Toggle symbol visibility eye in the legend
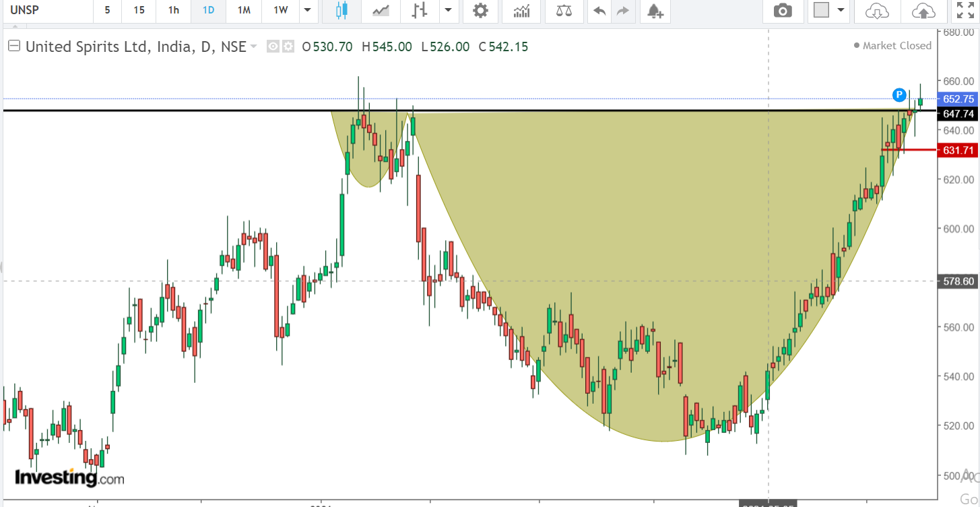Screen dimensions: 980x507 (x=273, y=47)
